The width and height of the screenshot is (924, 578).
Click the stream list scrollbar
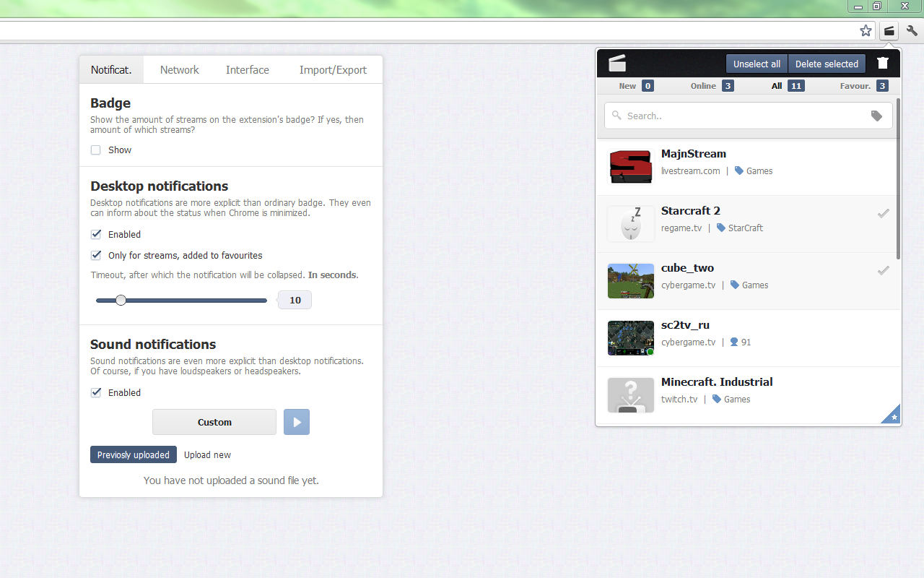point(898,179)
